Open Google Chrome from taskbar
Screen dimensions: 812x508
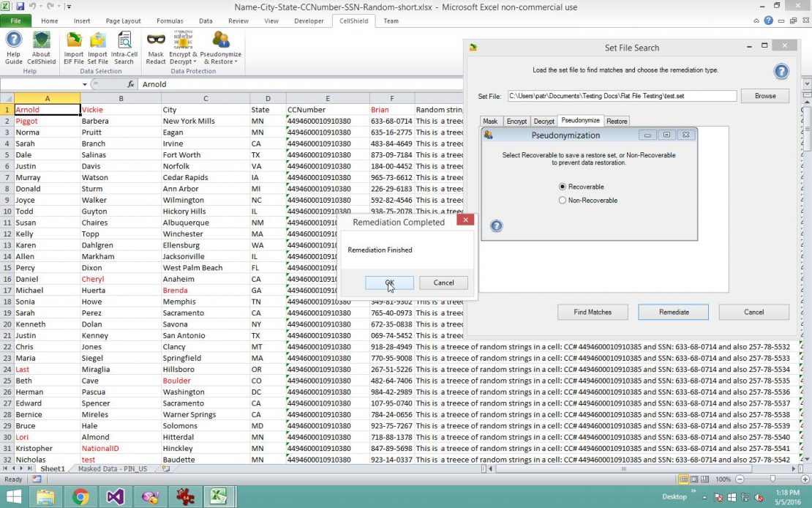pyautogui.click(x=80, y=497)
